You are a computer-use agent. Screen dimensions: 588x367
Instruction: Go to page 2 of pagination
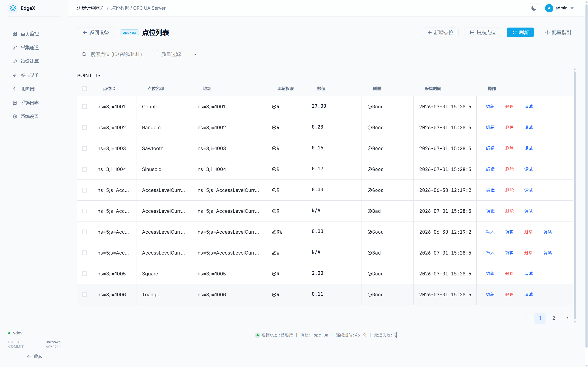(554, 318)
